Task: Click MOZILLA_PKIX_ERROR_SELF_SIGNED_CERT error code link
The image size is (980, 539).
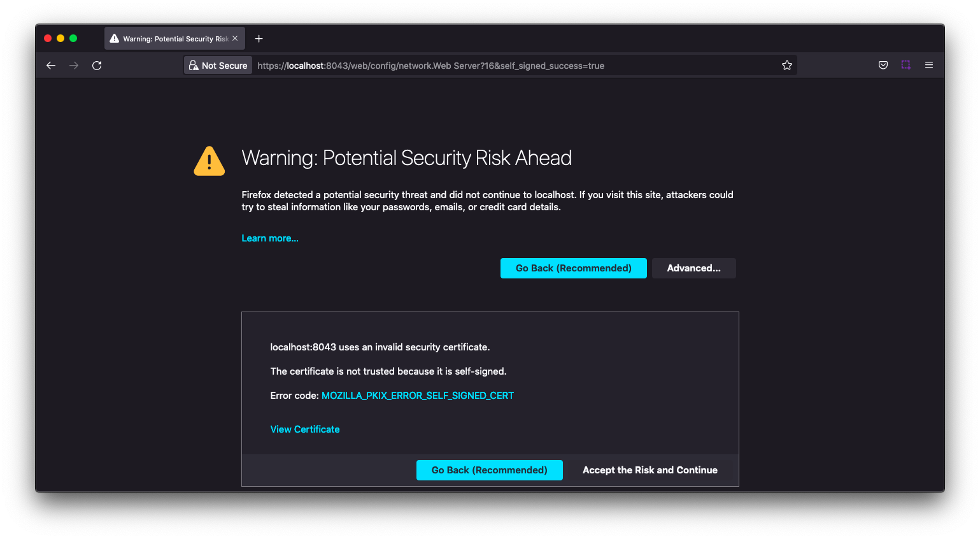Action: coord(418,396)
